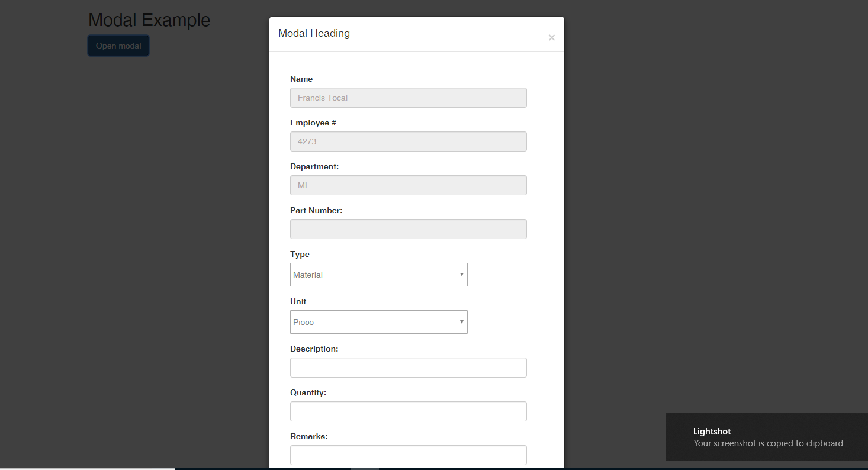Click the "Part Number:" label
Screen dimensions: 868x470
pyautogui.click(x=316, y=210)
